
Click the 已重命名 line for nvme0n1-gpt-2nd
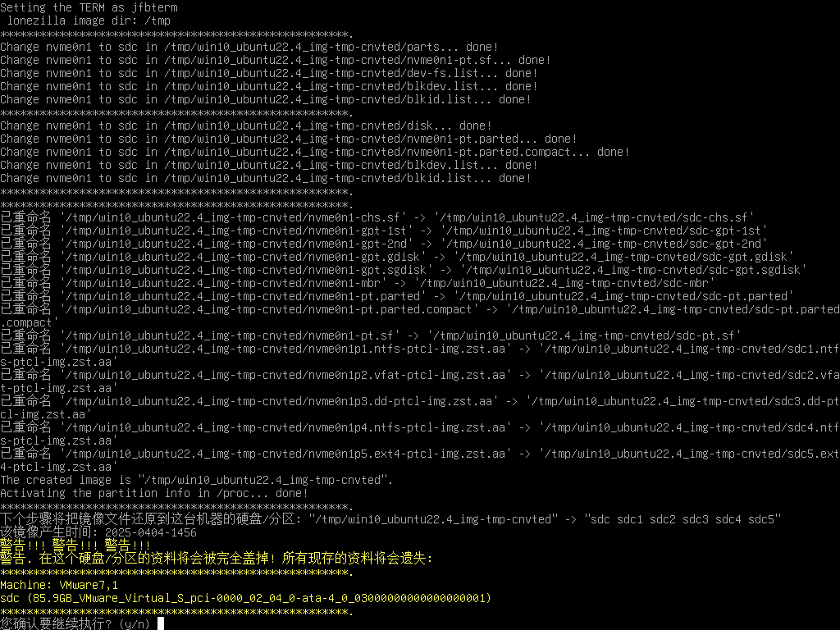384,244
